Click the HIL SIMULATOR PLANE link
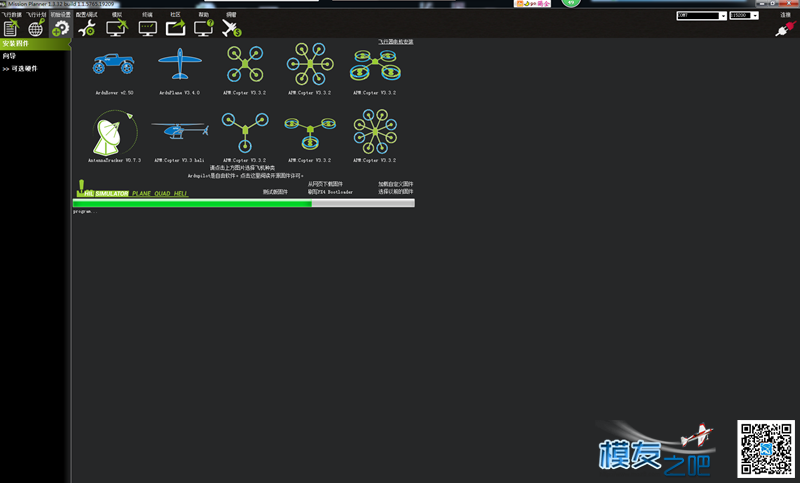This screenshot has height=483, width=800. coord(141,194)
